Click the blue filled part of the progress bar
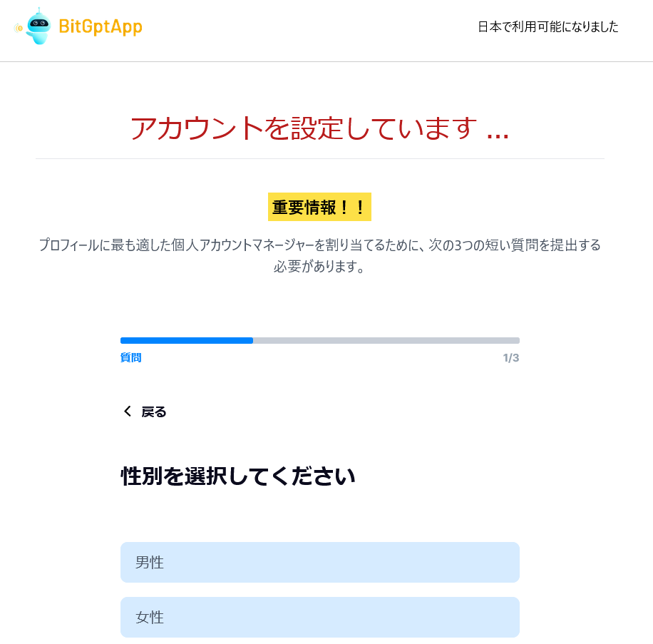 [186, 340]
